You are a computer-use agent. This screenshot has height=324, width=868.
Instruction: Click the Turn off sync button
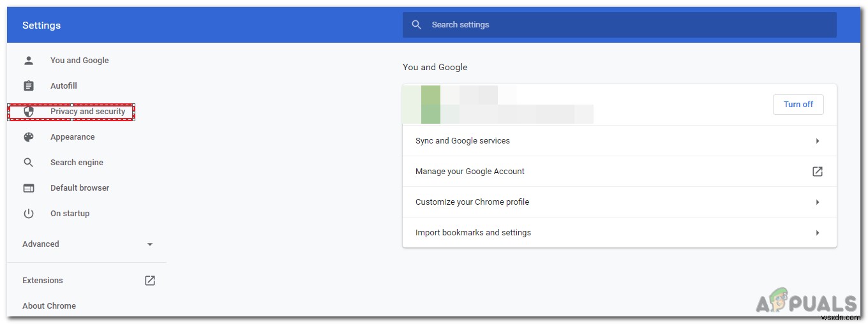click(x=798, y=105)
